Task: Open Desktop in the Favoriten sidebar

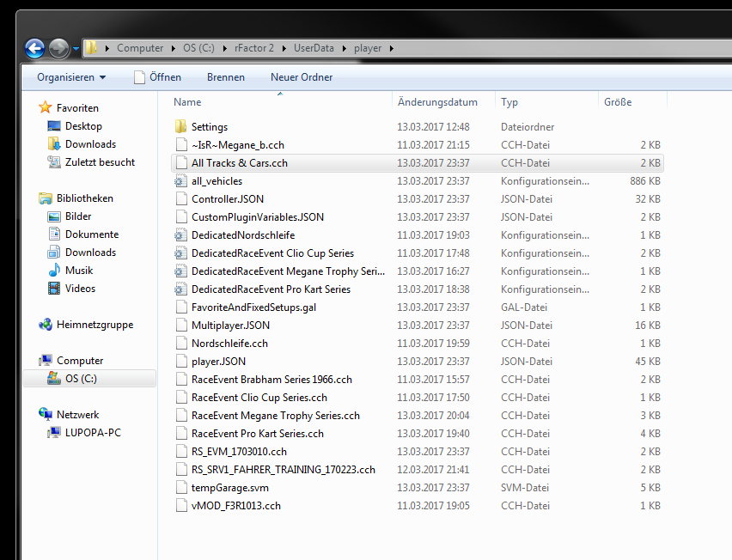Action: tap(83, 126)
